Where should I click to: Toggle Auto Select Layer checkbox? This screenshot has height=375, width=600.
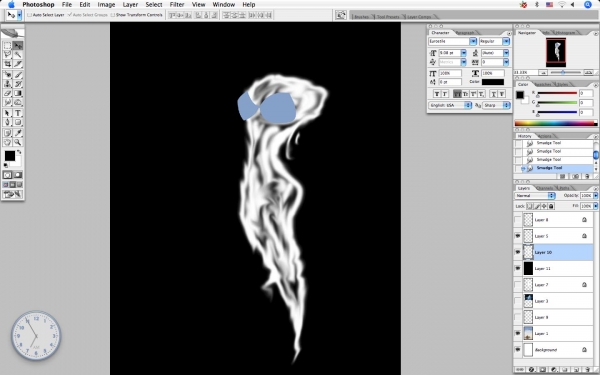pos(29,15)
